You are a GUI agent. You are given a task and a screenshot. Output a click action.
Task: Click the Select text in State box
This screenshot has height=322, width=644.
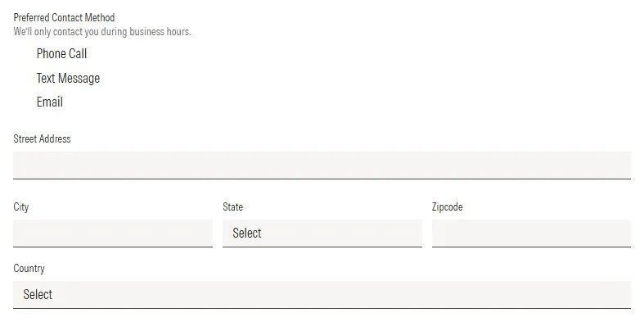click(x=247, y=234)
